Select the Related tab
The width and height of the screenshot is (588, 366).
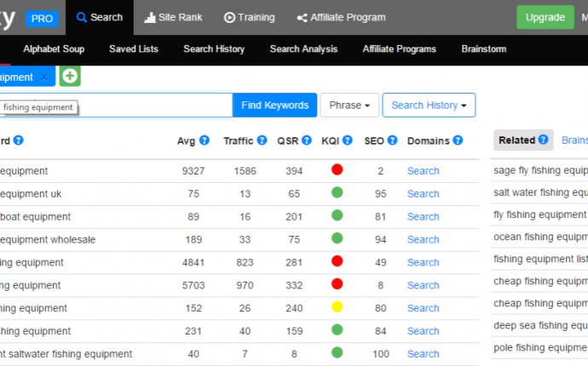click(x=523, y=140)
